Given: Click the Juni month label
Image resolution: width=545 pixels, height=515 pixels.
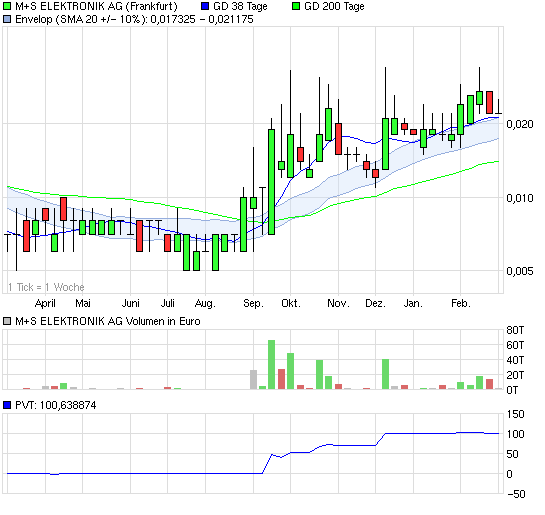Looking at the screenshot, I should pyautogui.click(x=131, y=303).
